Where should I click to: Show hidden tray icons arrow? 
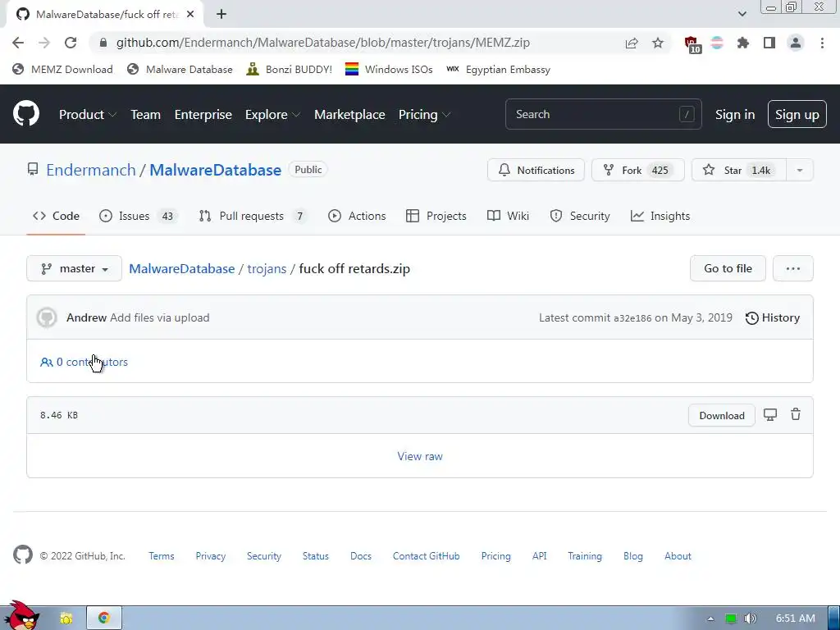pyautogui.click(x=710, y=619)
